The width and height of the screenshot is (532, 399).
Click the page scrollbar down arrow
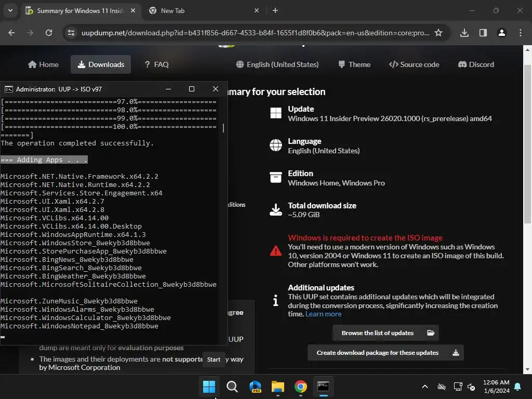527,369
